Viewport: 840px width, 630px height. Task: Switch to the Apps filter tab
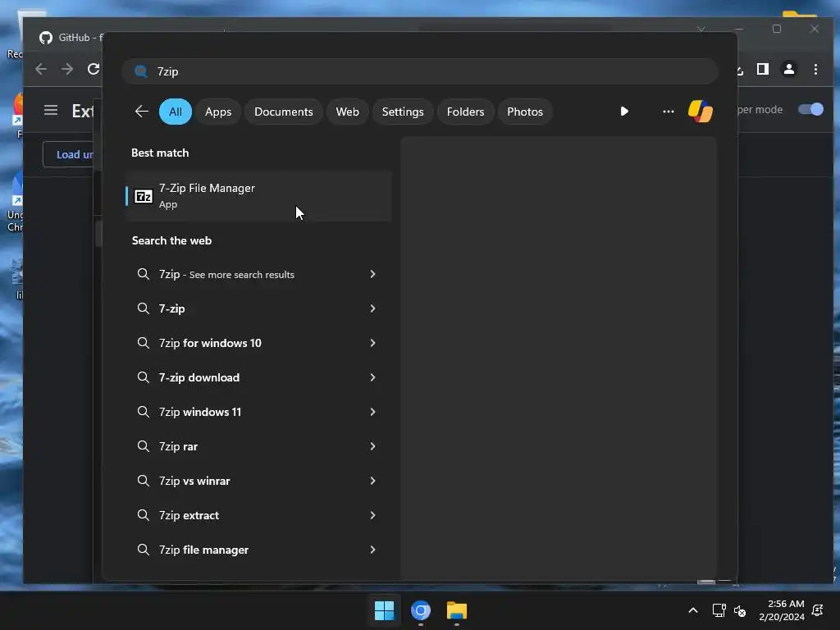218,112
